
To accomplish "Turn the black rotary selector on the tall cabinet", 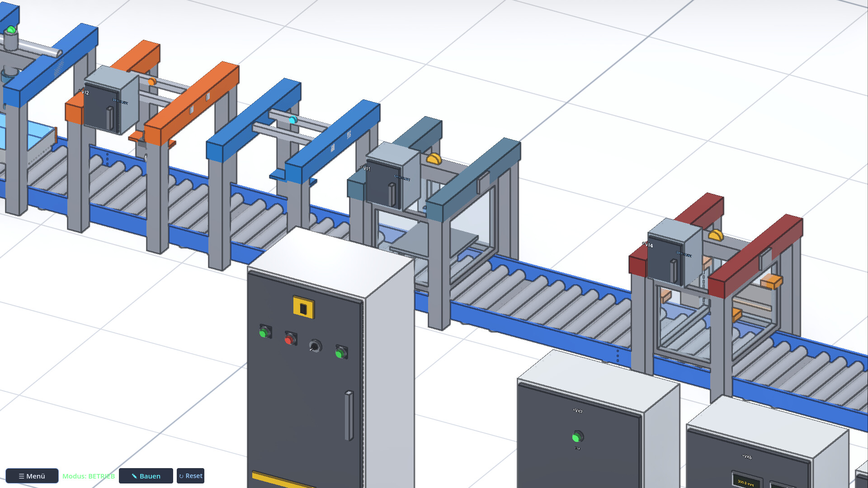I will pyautogui.click(x=315, y=346).
